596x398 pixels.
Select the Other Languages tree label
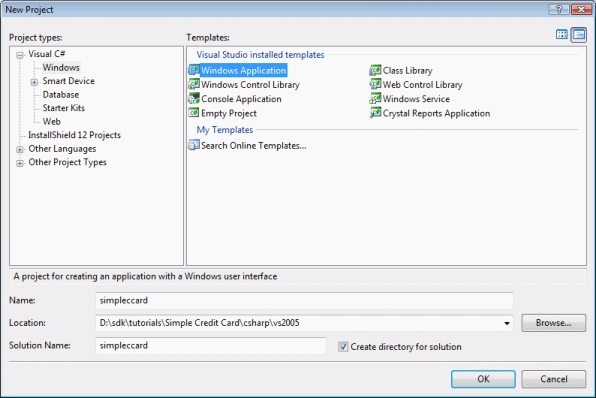point(62,149)
